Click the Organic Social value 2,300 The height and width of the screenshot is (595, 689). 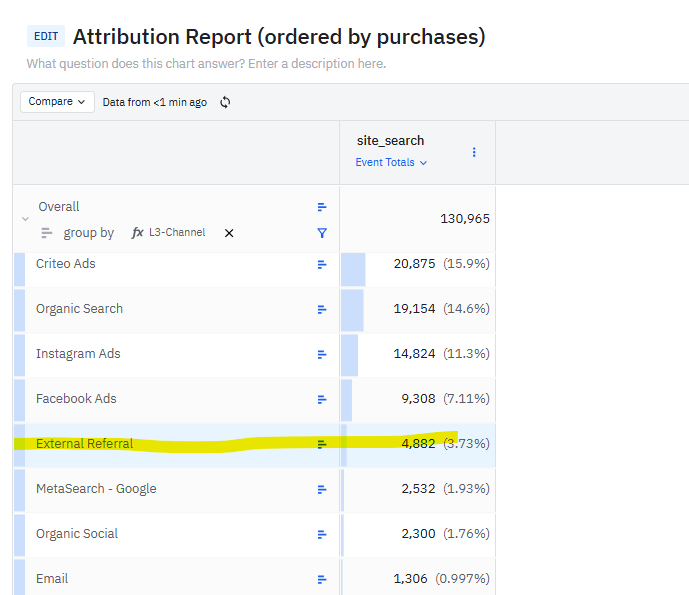point(418,533)
